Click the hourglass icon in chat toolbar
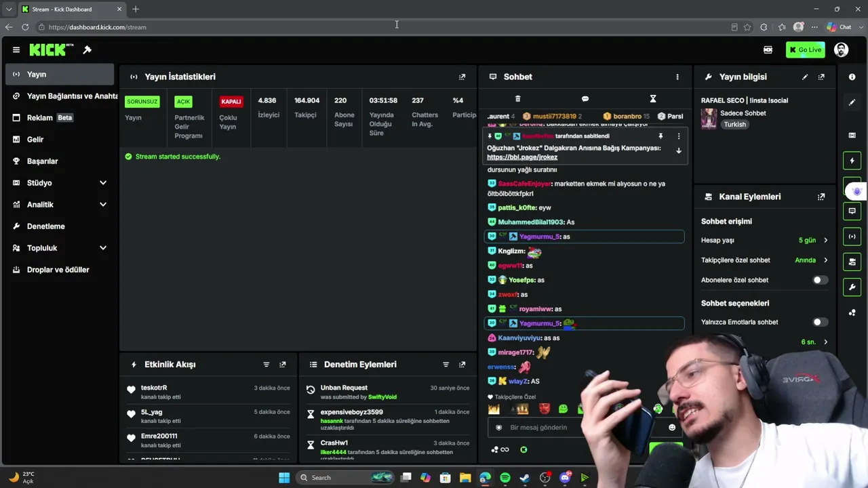Screen dimensions: 868x488 click(653, 99)
